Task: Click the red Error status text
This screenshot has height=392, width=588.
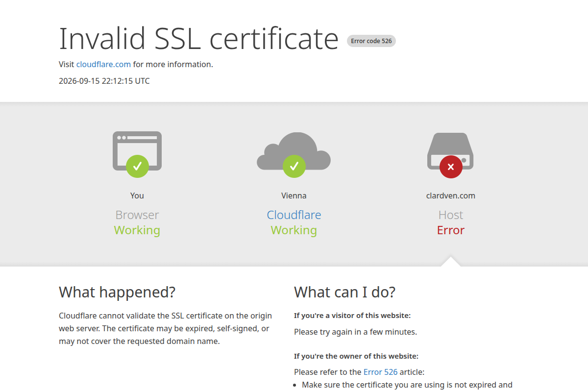Action: click(451, 230)
